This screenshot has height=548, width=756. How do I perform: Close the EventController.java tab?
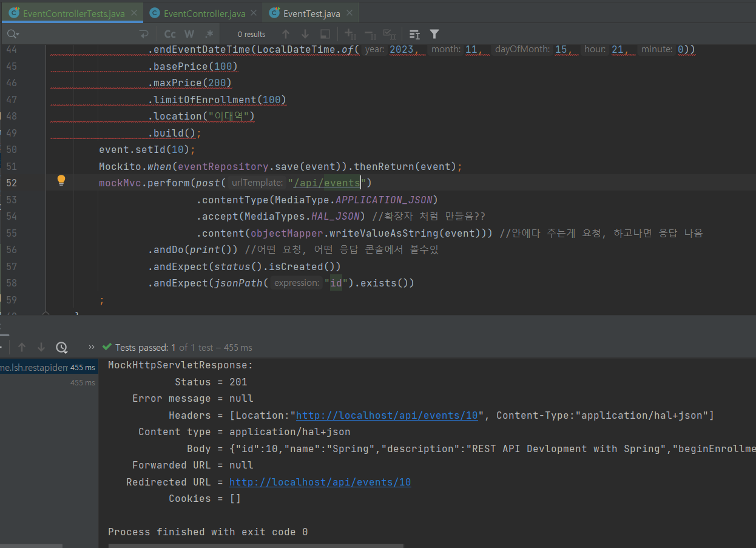click(x=254, y=13)
